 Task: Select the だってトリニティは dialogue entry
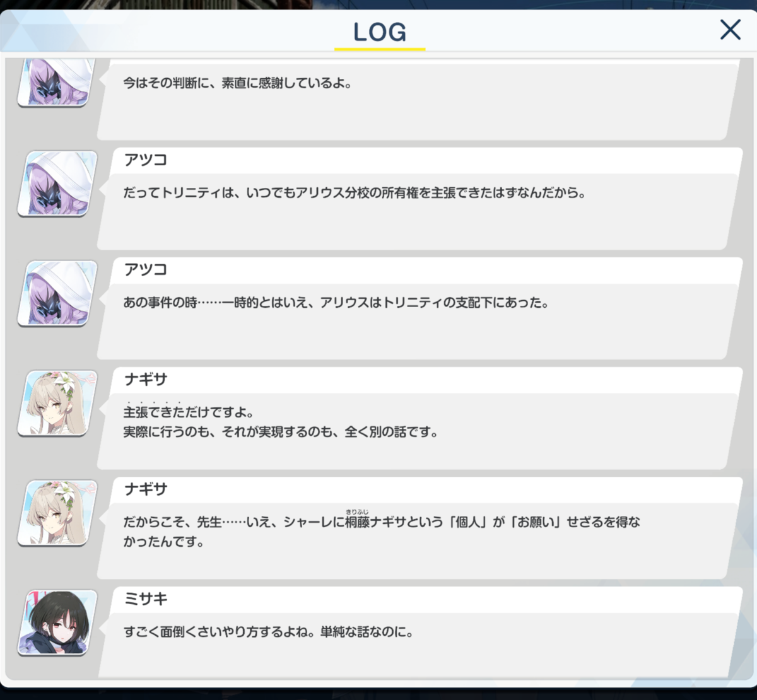pos(420,199)
